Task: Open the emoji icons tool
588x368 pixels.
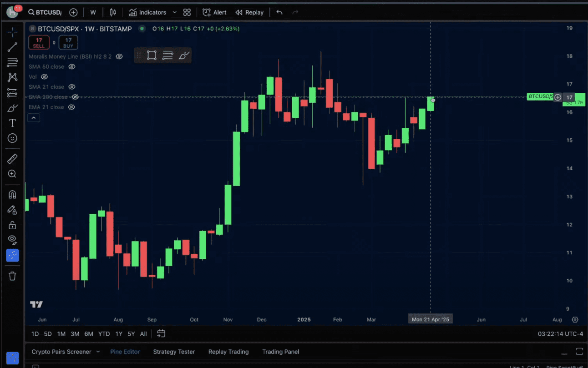Action: tap(12, 138)
